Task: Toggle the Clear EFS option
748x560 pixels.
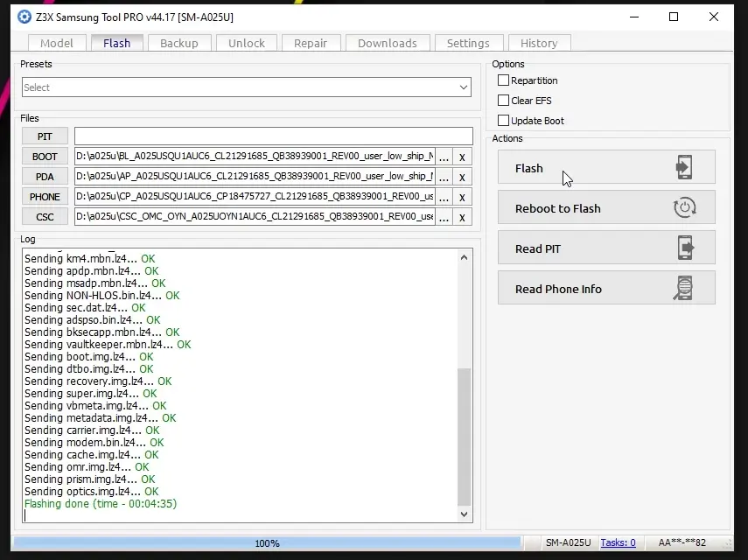Action: pyautogui.click(x=503, y=101)
